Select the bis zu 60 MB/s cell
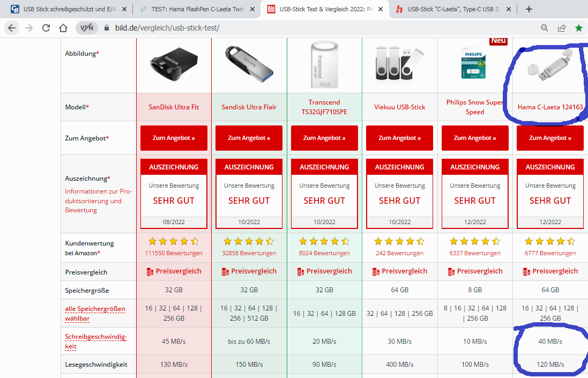The height and width of the screenshot is (378, 588). 249,341
